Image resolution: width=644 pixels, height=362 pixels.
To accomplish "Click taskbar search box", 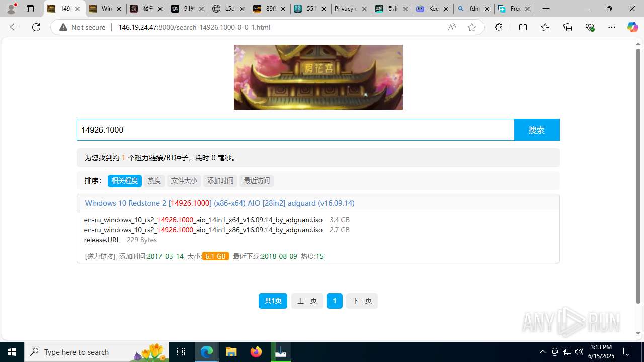I will click(x=97, y=352).
